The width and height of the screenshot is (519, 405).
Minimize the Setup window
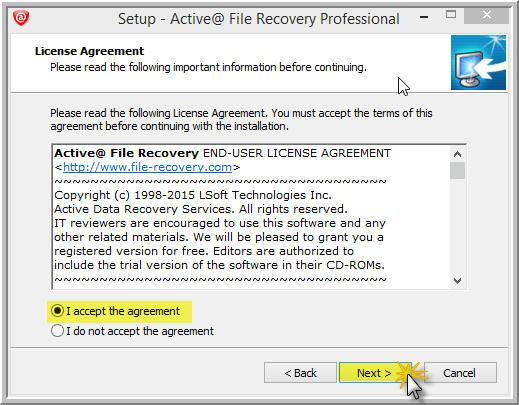[x=424, y=17]
